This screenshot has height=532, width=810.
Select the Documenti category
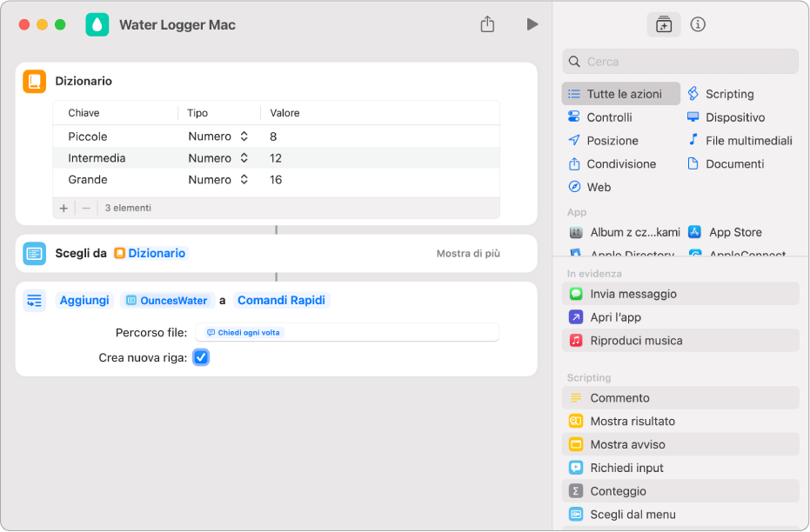[726, 163]
